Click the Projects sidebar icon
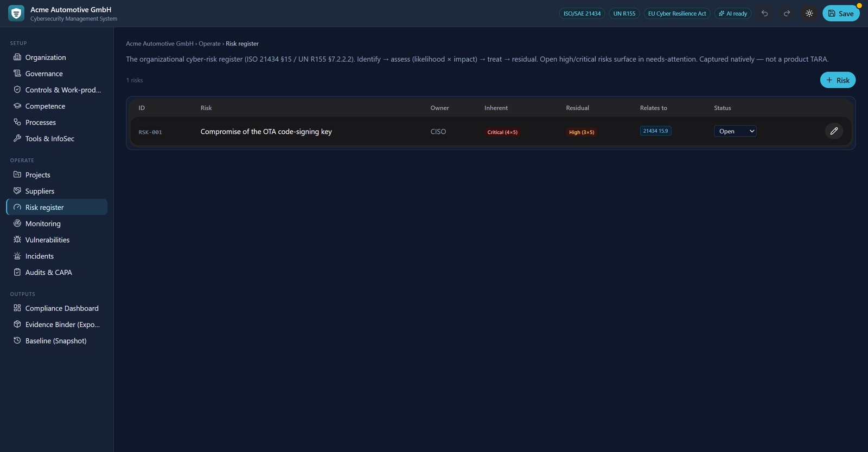868x452 pixels. click(17, 175)
